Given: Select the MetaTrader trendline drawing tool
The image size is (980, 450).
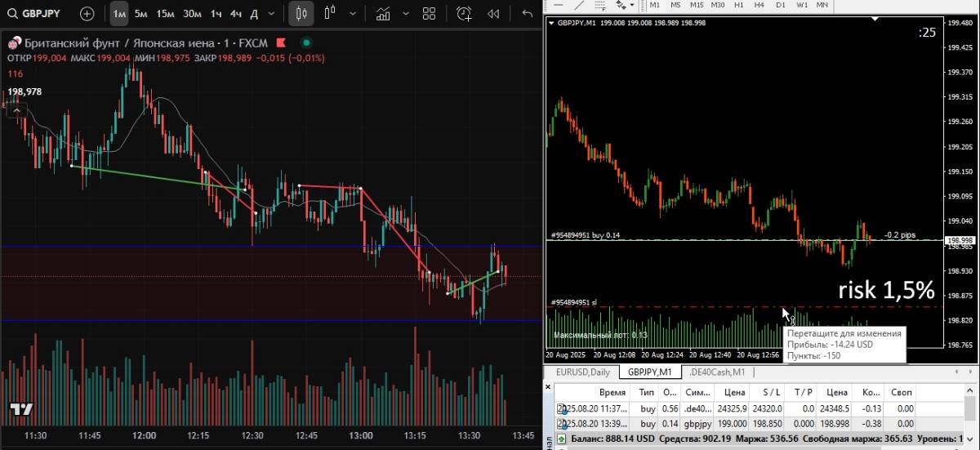Looking at the screenshot, I should coord(579,5).
